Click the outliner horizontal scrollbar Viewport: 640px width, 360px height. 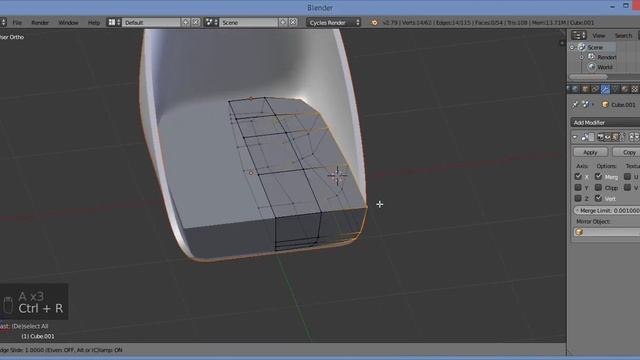[x=588, y=76]
